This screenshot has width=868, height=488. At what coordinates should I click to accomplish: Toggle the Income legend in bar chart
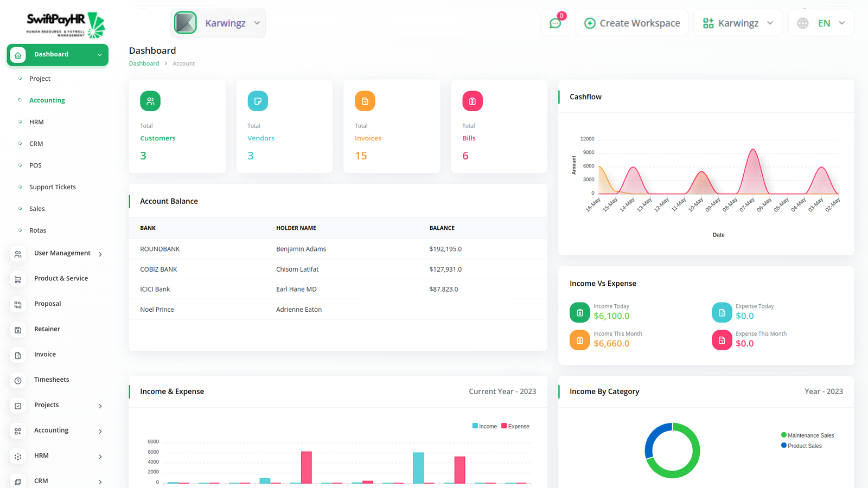pos(484,426)
